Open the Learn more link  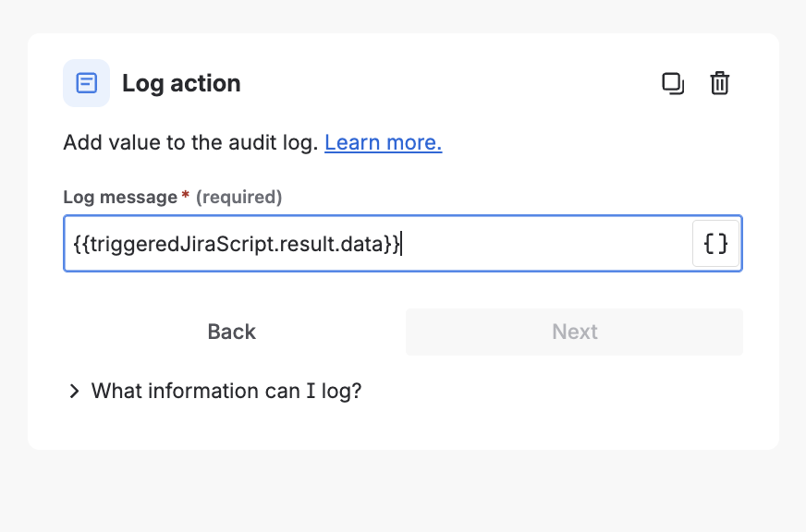(383, 142)
